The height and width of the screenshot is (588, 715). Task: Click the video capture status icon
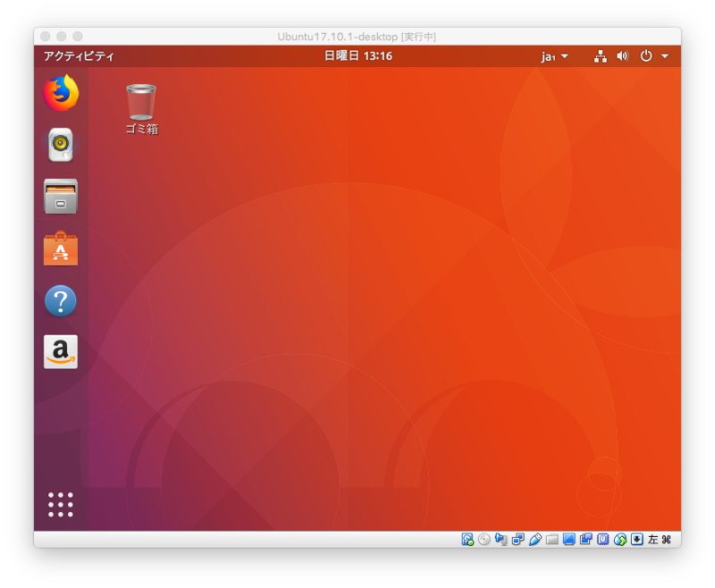586,540
